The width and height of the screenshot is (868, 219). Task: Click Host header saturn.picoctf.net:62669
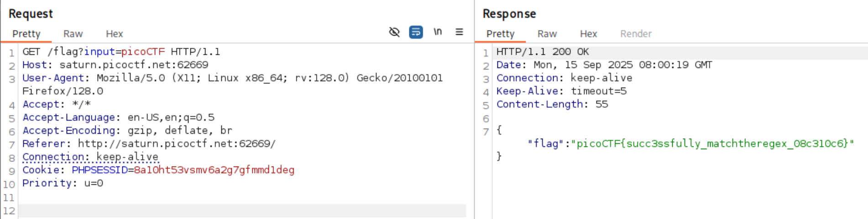pyautogui.click(x=115, y=65)
